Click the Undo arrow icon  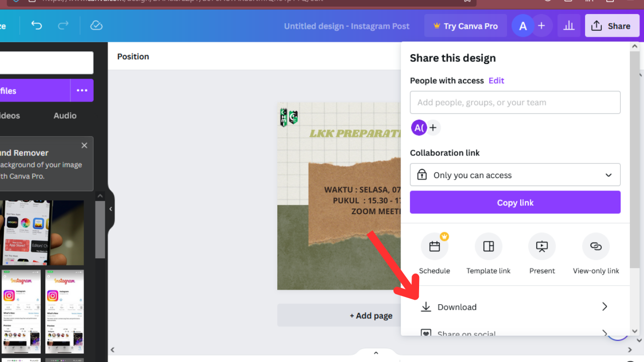pyautogui.click(x=37, y=26)
